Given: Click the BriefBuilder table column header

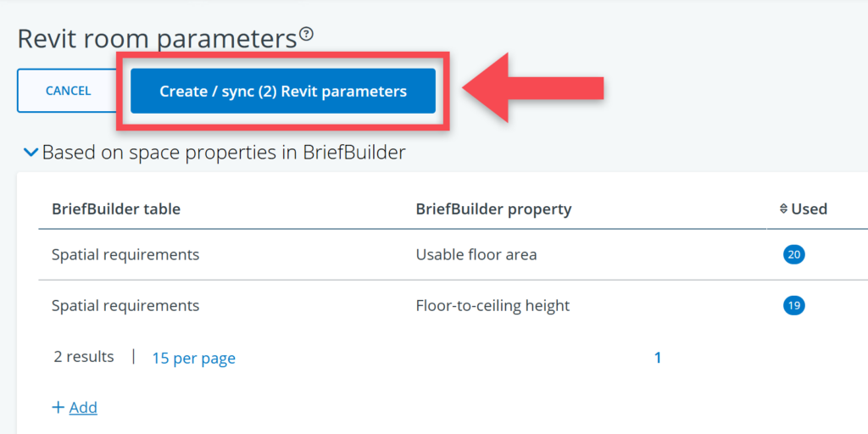Looking at the screenshot, I should coord(116,209).
